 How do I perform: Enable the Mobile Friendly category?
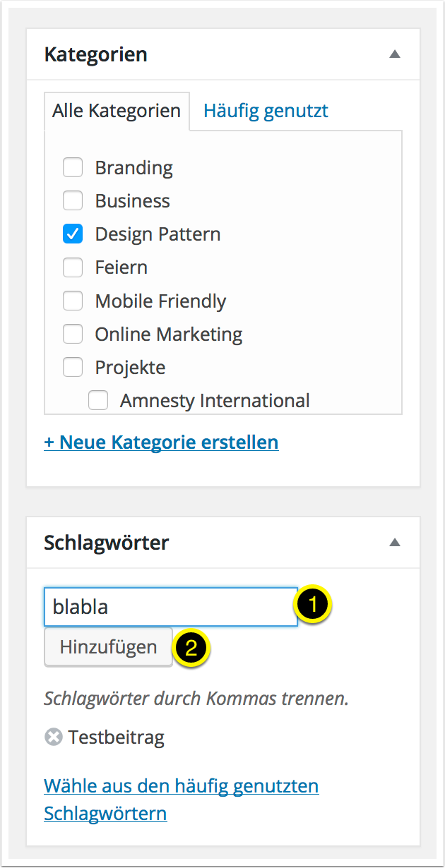pos(73,301)
